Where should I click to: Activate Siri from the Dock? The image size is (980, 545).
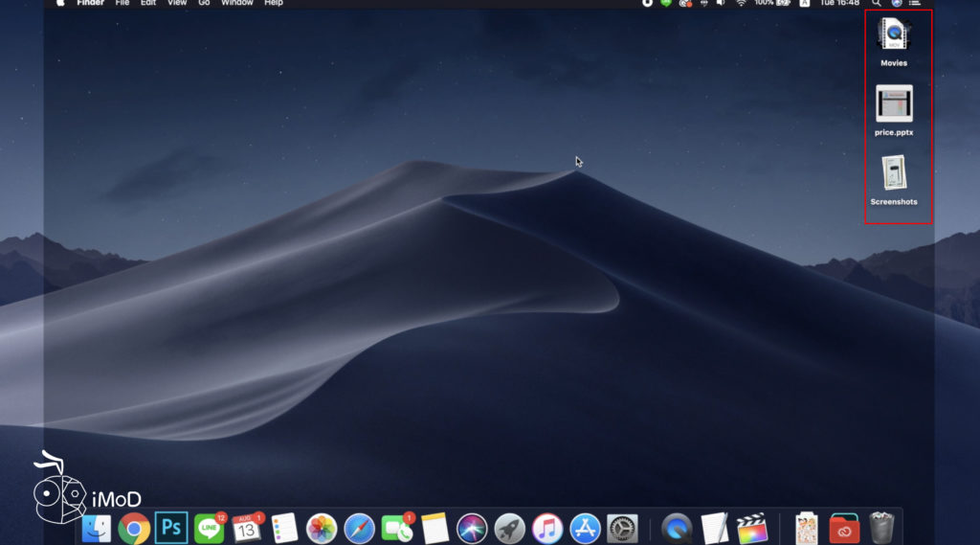click(472, 530)
